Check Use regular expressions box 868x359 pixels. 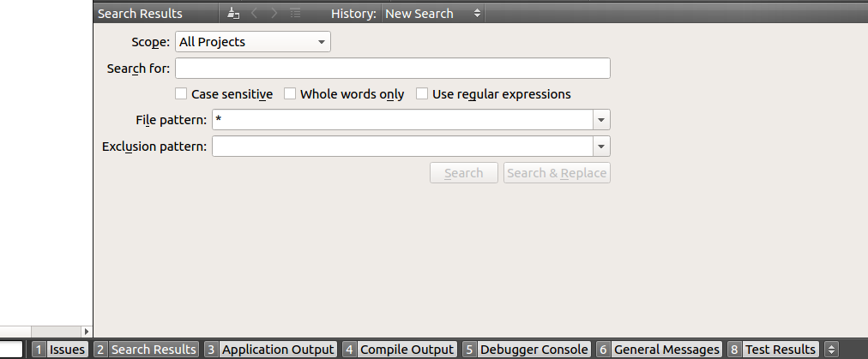(422, 94)
